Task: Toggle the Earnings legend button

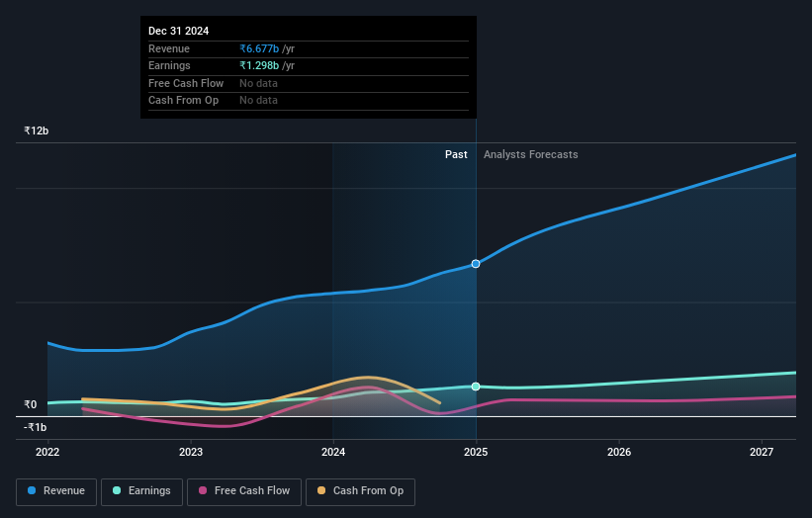Action: tap(141, 491)
